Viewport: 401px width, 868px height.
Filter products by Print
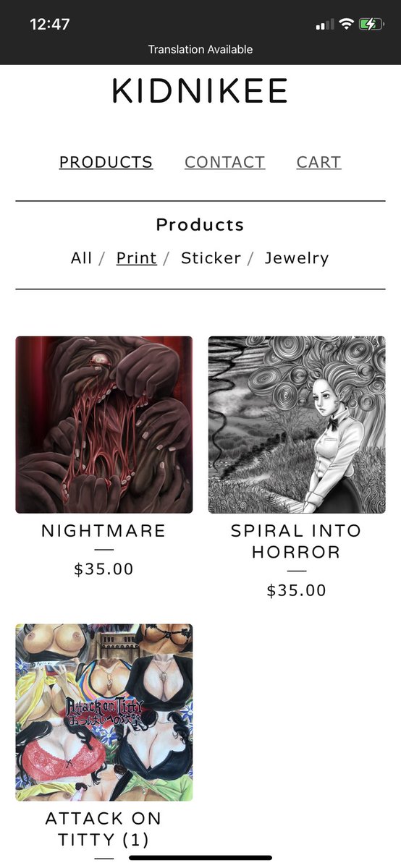click(x=136, y=258)
